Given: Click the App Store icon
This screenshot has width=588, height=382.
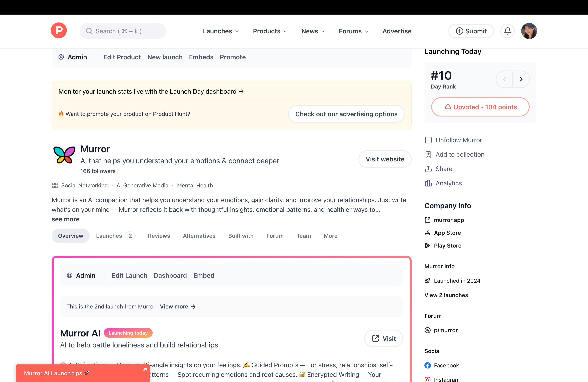Looking at the screenshot, I should 427,233.
